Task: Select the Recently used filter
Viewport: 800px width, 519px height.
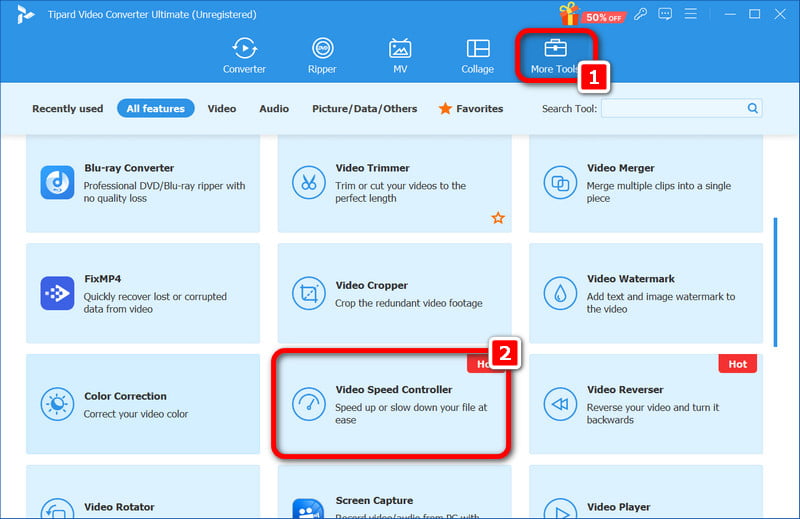Action: click(x=67, y=109)
